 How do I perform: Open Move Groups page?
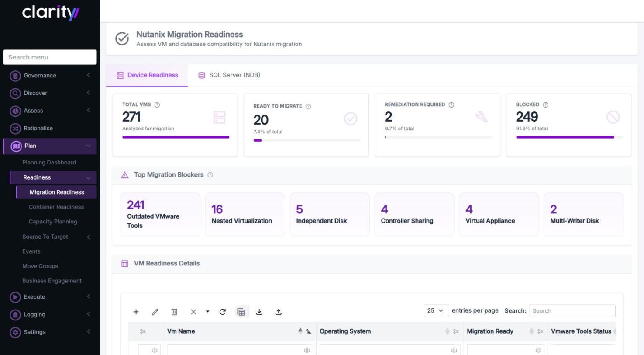pos(40,266)
